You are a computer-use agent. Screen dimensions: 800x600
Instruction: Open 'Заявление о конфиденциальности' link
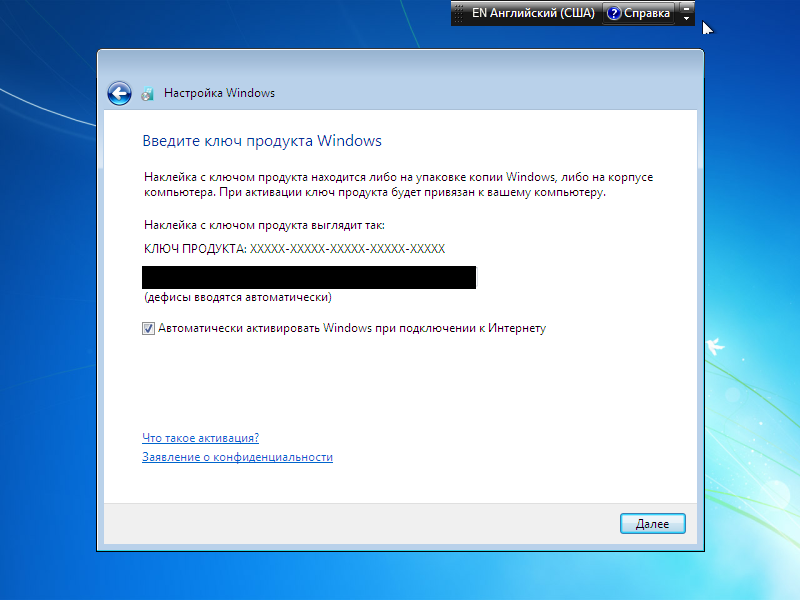(x=237, y=457)
